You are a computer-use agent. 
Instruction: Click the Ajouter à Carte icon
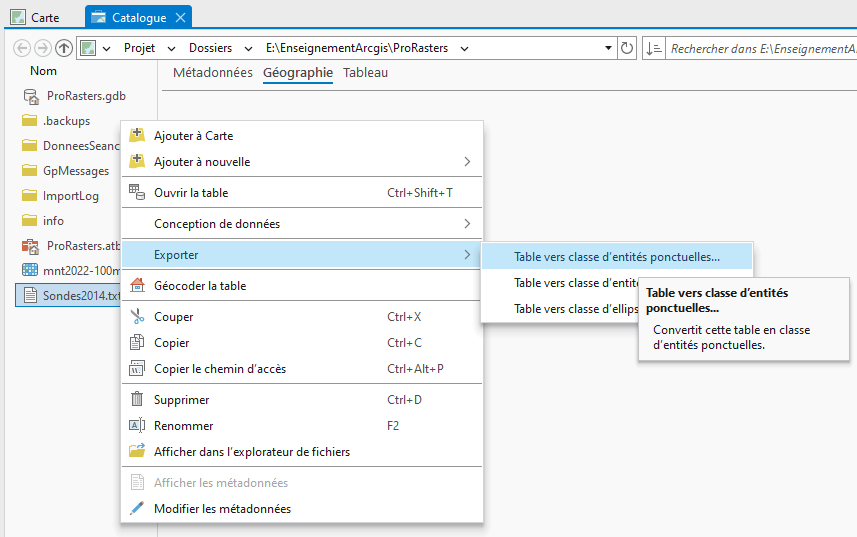pyautogui.click(x=137, y=136)
